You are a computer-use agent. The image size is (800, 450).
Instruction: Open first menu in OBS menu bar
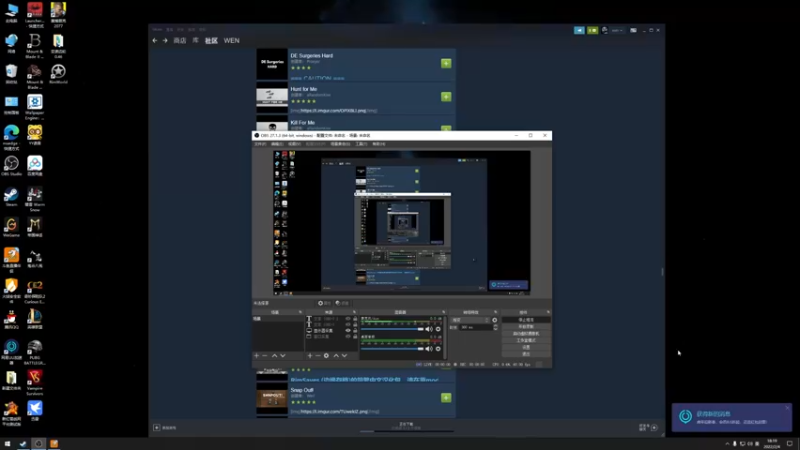click(x=260, y=144)
